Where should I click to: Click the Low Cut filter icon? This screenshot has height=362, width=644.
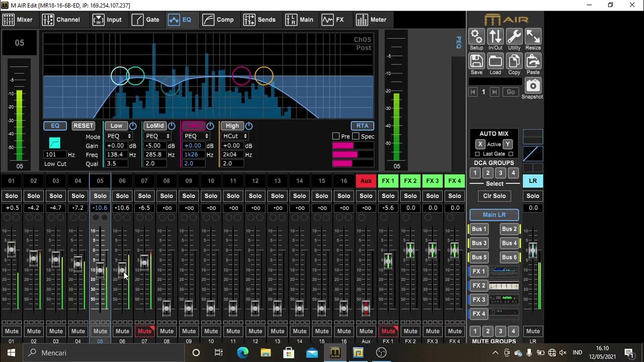click(55, 143)
